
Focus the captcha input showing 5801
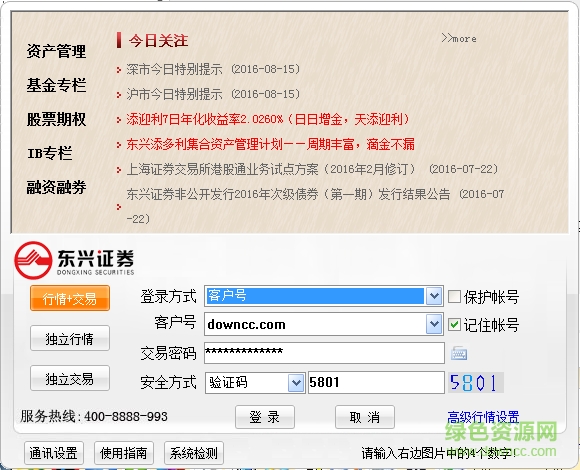pos(376,382)
